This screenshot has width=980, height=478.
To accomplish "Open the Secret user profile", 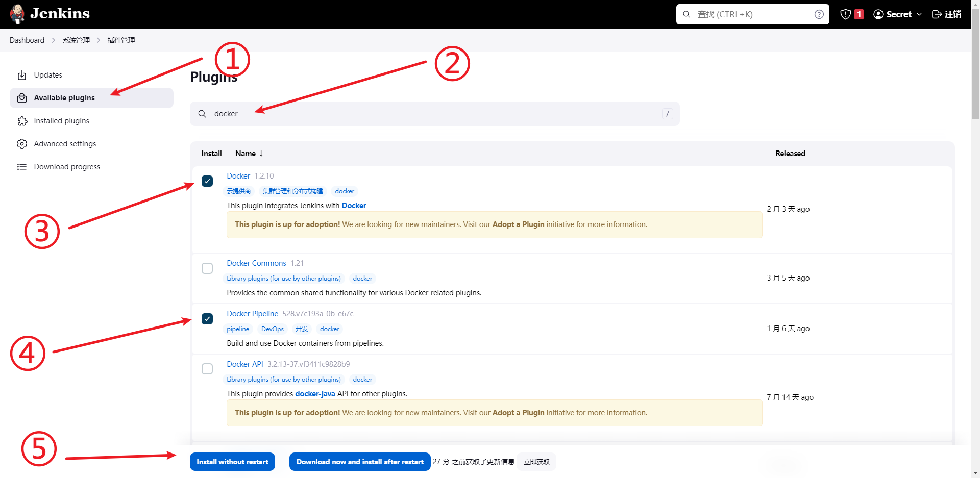I will pos(898,14).
